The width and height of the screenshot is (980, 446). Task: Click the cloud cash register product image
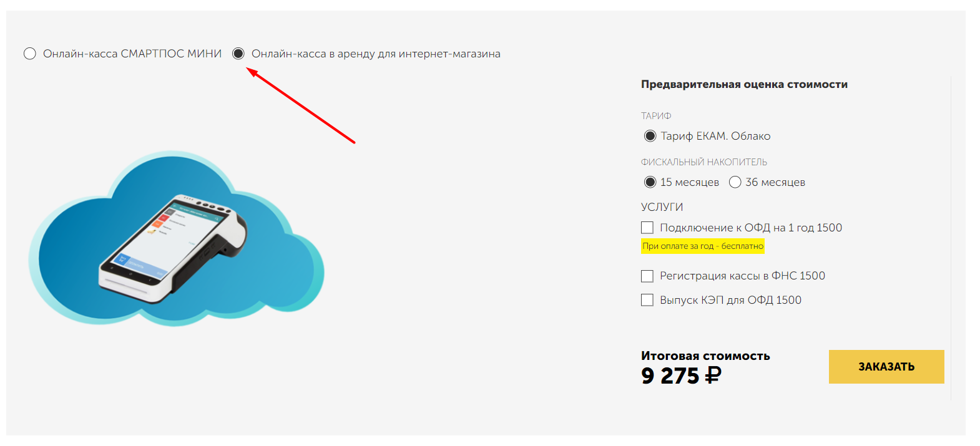tap(176, 238)
